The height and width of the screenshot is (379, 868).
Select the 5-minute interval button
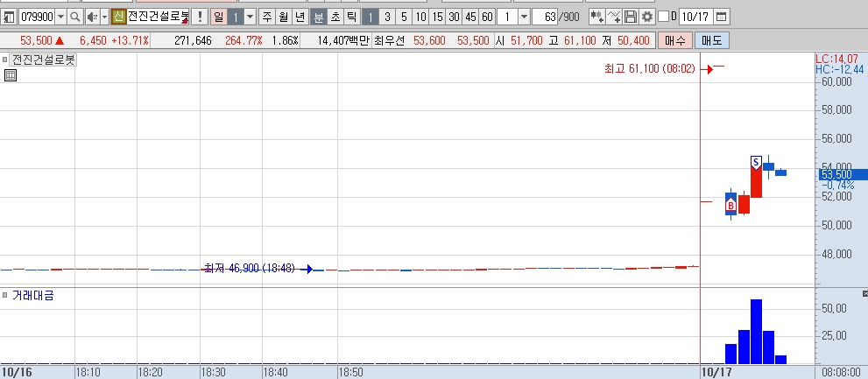click(404, 17)
